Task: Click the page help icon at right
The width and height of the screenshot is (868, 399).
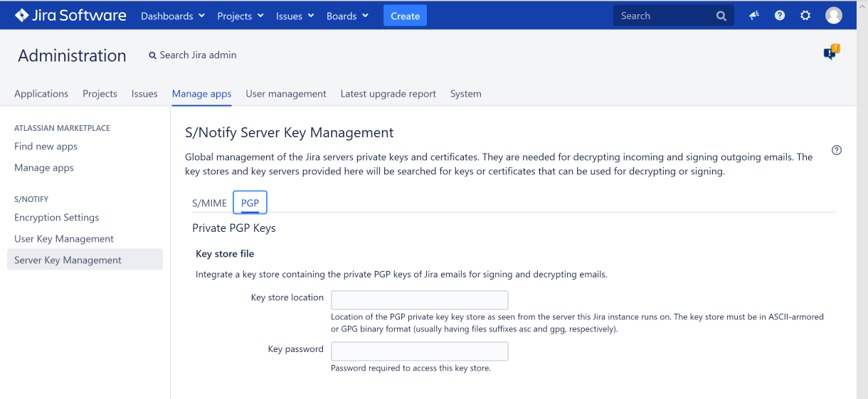Action: pyautogui.click(x=837, y=150)
